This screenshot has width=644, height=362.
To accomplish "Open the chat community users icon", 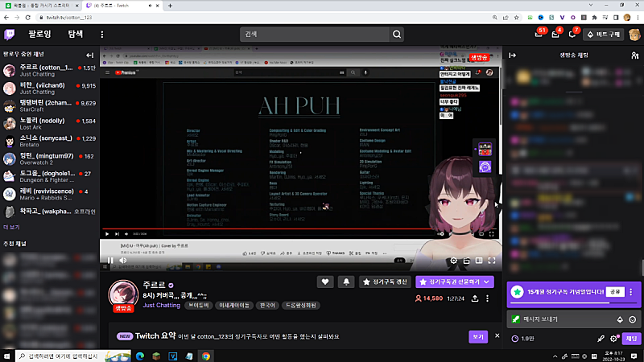I will 634,55.
